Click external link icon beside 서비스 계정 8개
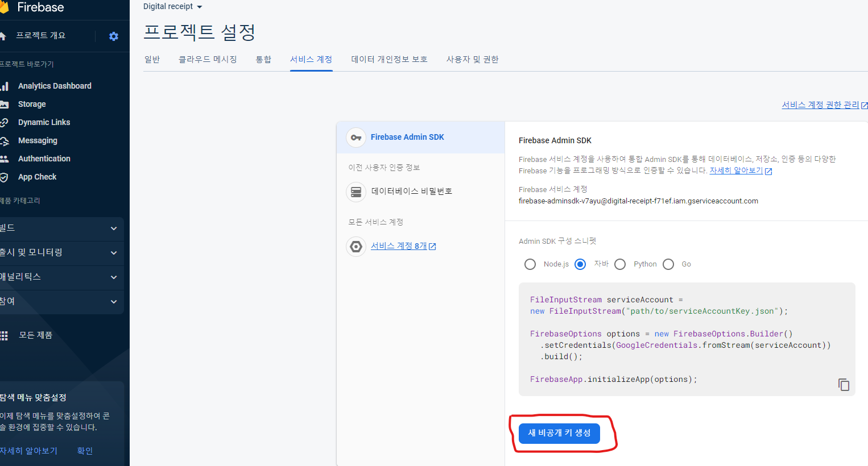This screenshot has height=466, width=868. [432, 247]
